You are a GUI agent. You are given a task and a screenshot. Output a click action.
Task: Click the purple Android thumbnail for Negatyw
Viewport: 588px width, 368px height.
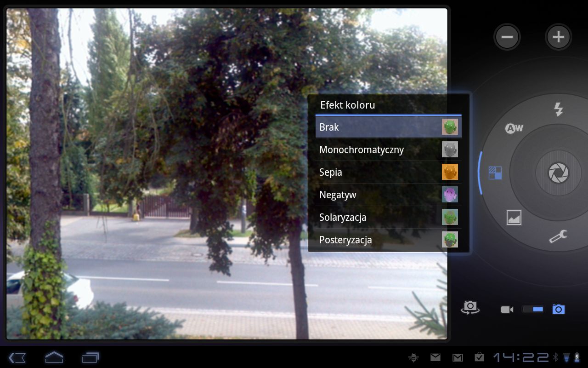(450, 194)
